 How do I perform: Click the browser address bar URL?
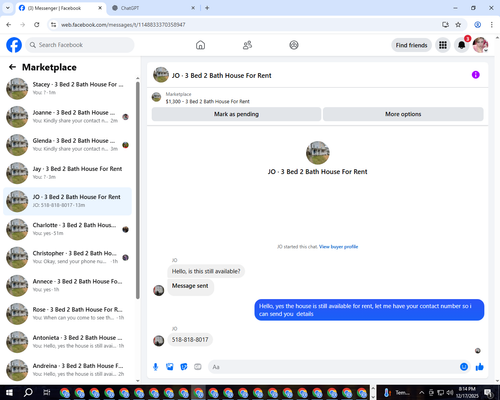click(x=123, y=25)
